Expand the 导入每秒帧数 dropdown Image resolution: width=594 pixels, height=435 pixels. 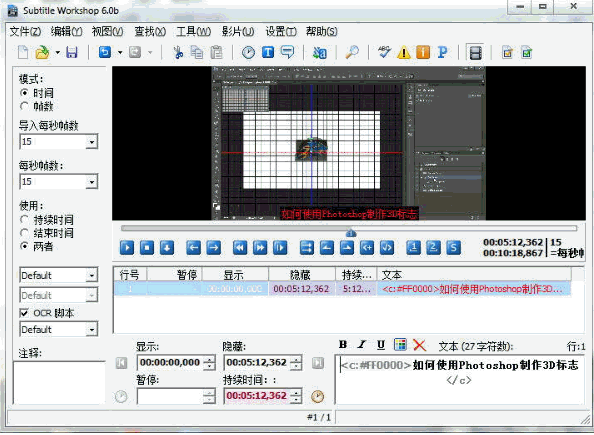coord(91,142)
